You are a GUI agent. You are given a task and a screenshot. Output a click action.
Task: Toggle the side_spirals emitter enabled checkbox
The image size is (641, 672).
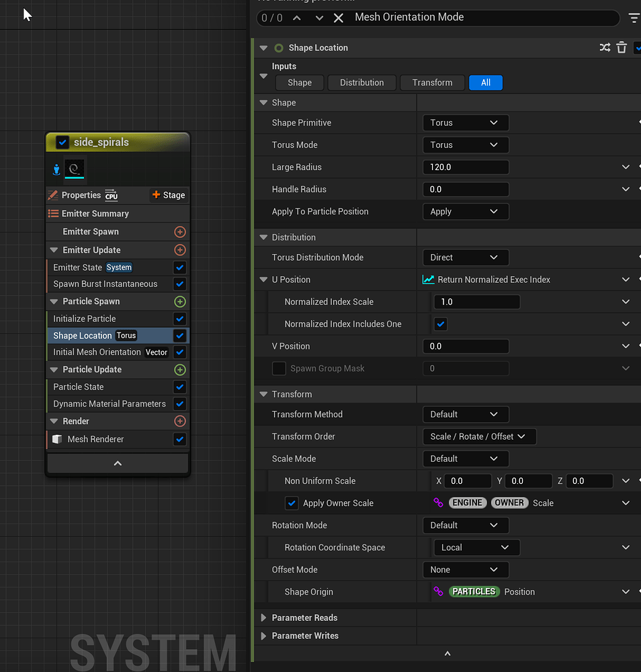[x=62, y=142]
